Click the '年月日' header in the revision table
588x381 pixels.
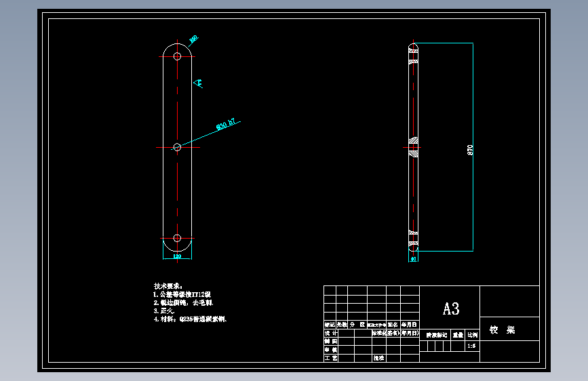click(410, 325)
